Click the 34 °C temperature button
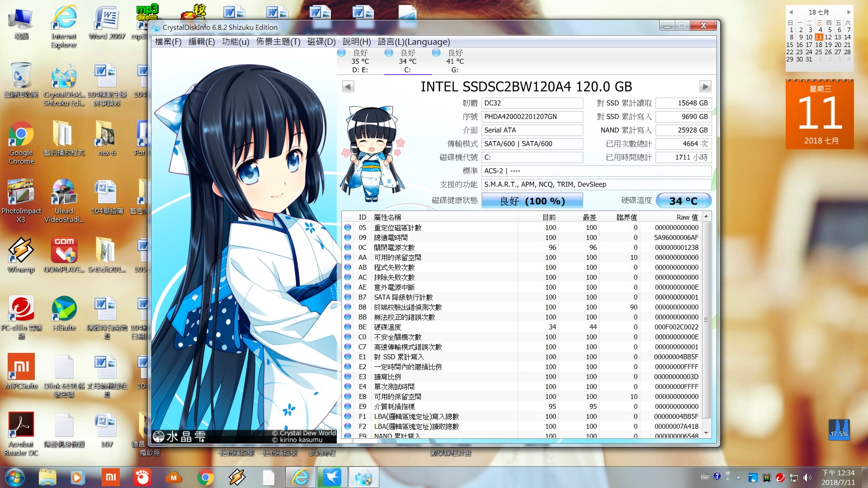The width and height of the screenshot is (868, 488). [683, 201]
